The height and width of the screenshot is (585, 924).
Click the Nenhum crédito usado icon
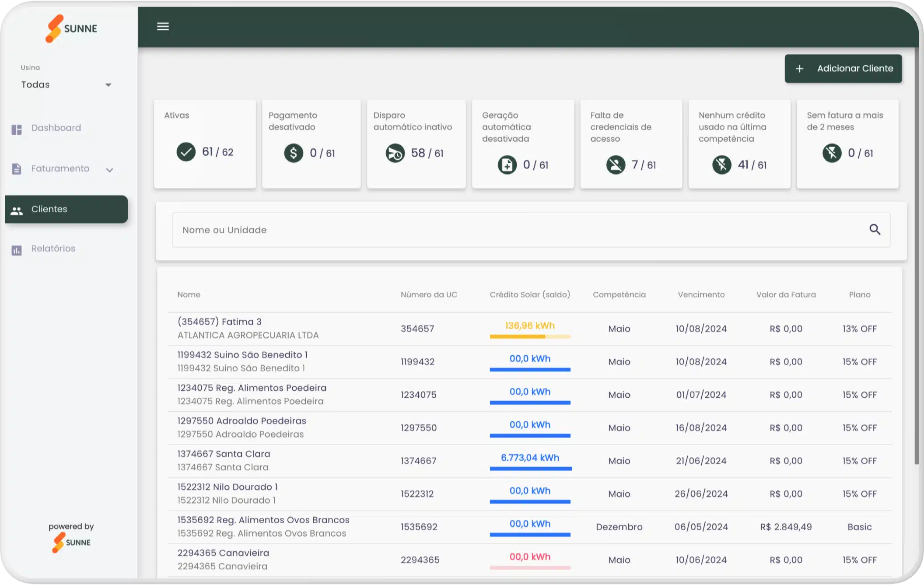(722, 165)
